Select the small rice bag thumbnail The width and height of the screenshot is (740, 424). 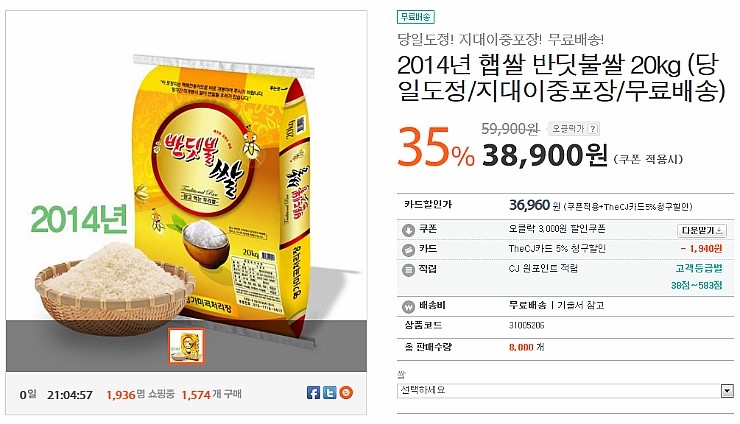(x=186, y=346)
